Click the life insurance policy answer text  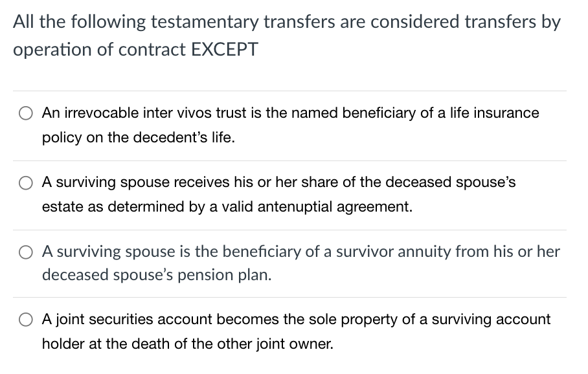click(x=291, y=113)
